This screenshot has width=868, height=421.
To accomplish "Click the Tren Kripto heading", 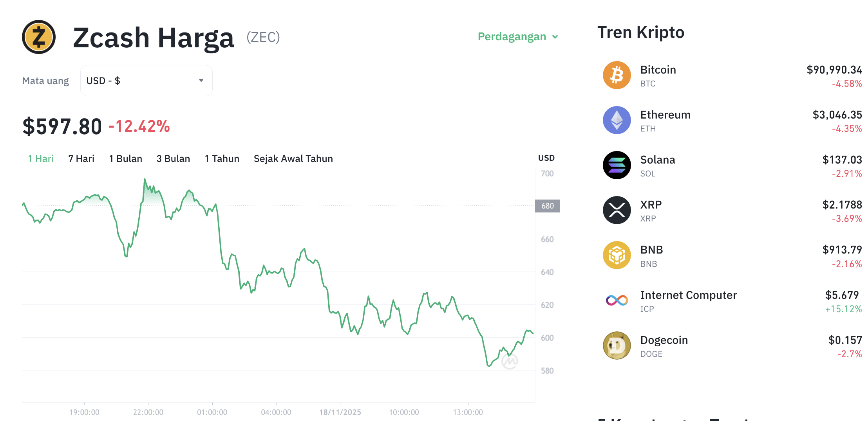I will click(640, 32).
